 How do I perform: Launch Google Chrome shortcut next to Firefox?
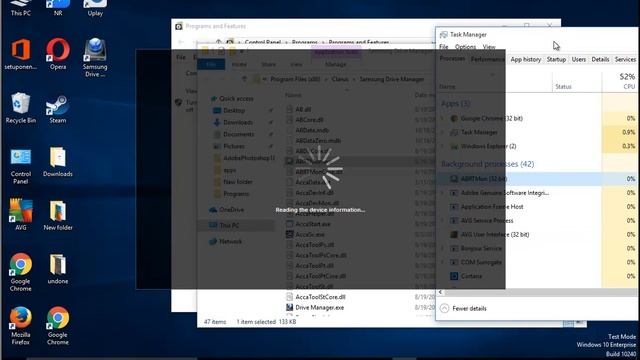[x=58, y=326]
